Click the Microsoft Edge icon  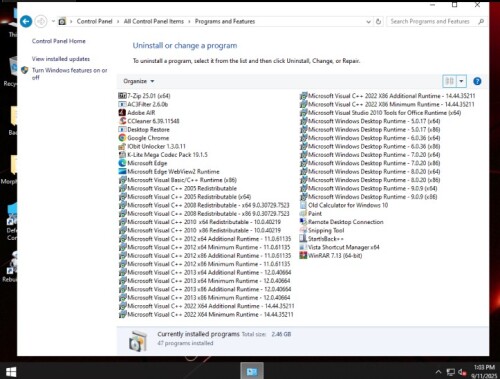(122, 163)
